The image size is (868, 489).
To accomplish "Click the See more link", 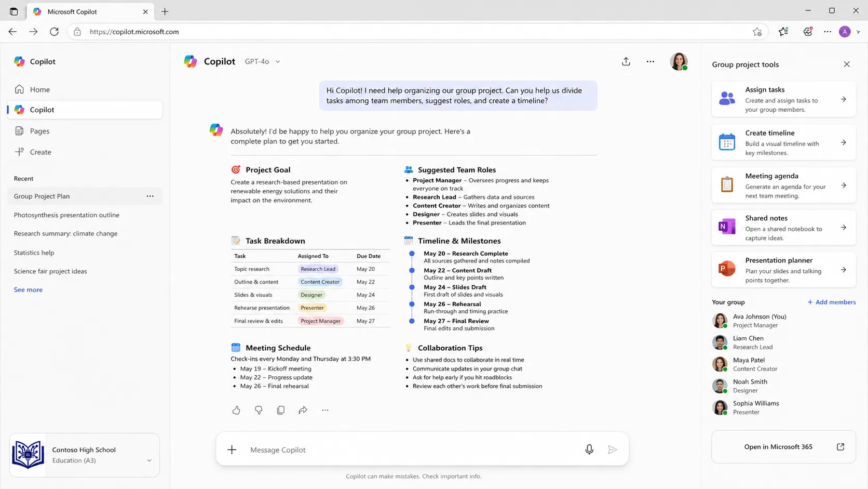I will pyautogui.click(x=28, y=290).
